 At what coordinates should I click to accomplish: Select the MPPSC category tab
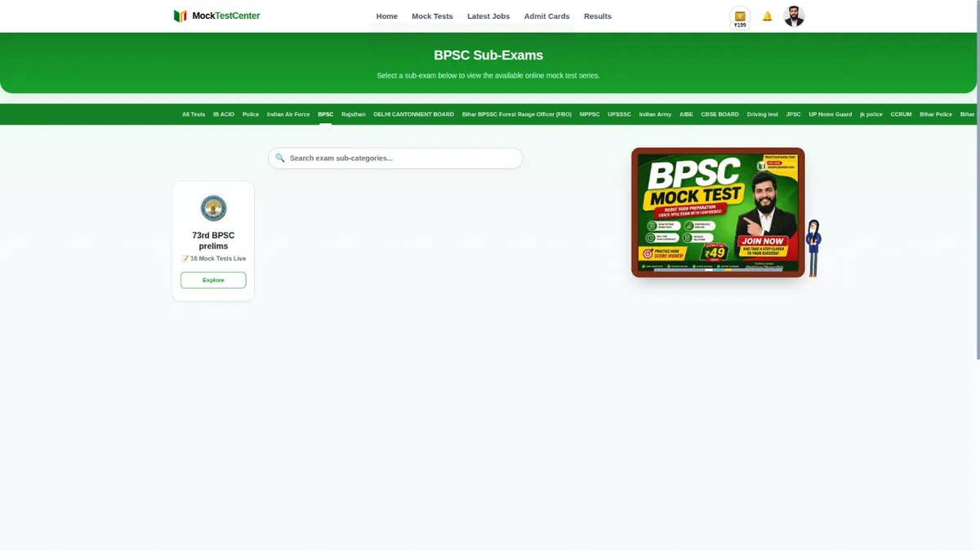pyautogui.click(x=590, y=114)
